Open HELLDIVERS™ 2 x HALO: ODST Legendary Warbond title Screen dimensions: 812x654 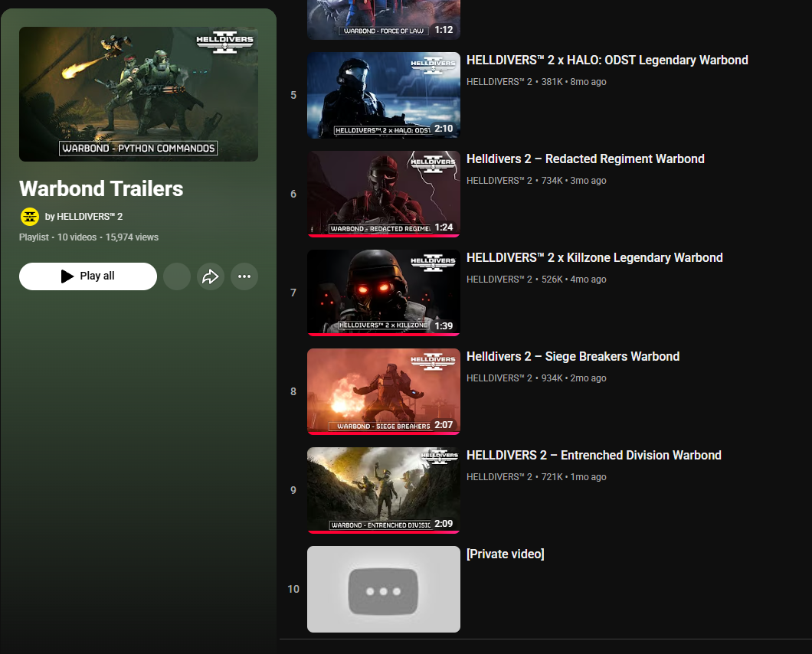607,60
